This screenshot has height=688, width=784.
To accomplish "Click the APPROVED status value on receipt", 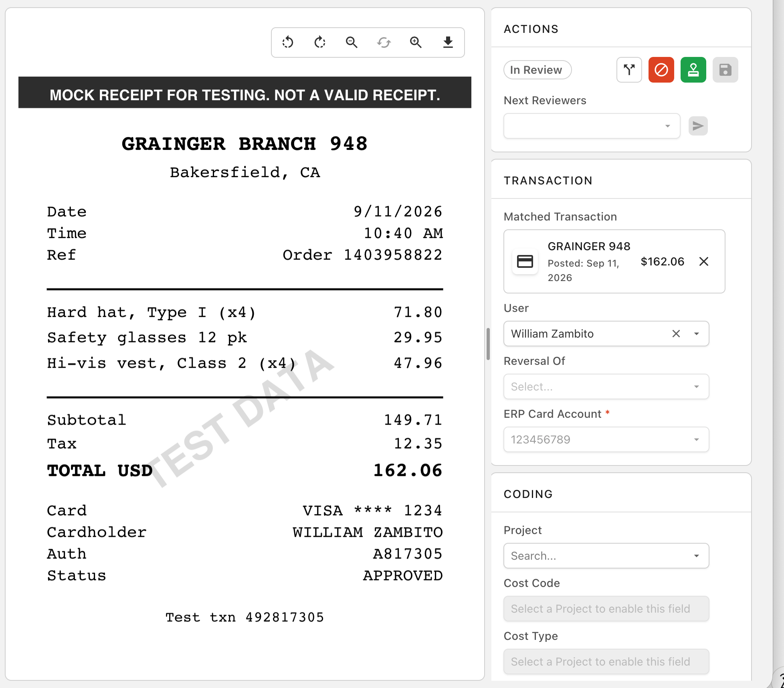I will pyautogui.click(x=403, y=575).
